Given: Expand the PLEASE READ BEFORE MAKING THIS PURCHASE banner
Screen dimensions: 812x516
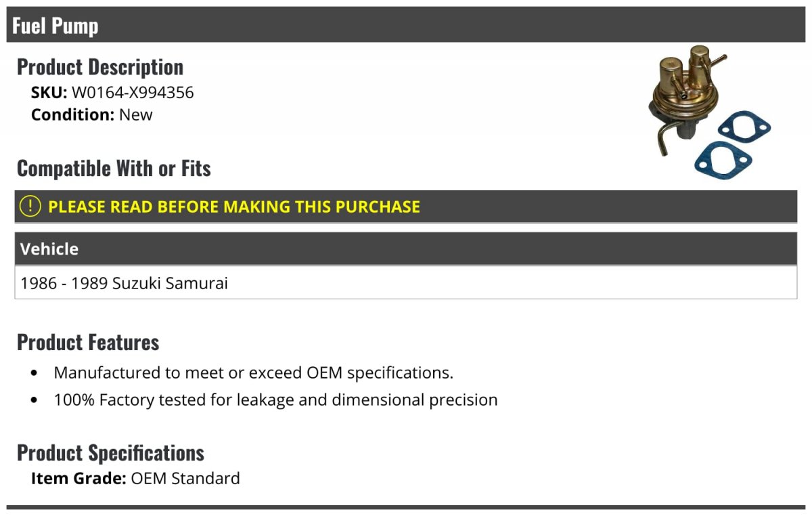Looking at the screenshot, I should (406, 207).
